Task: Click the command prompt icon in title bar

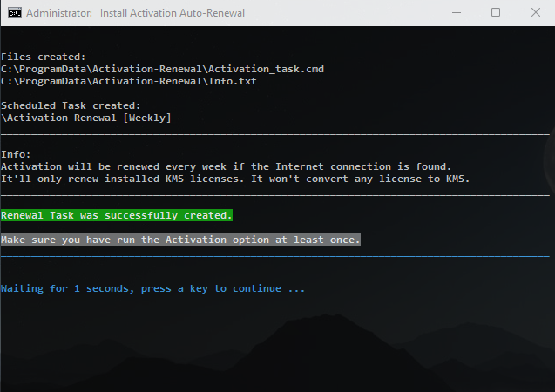Action: coord(12,13)
